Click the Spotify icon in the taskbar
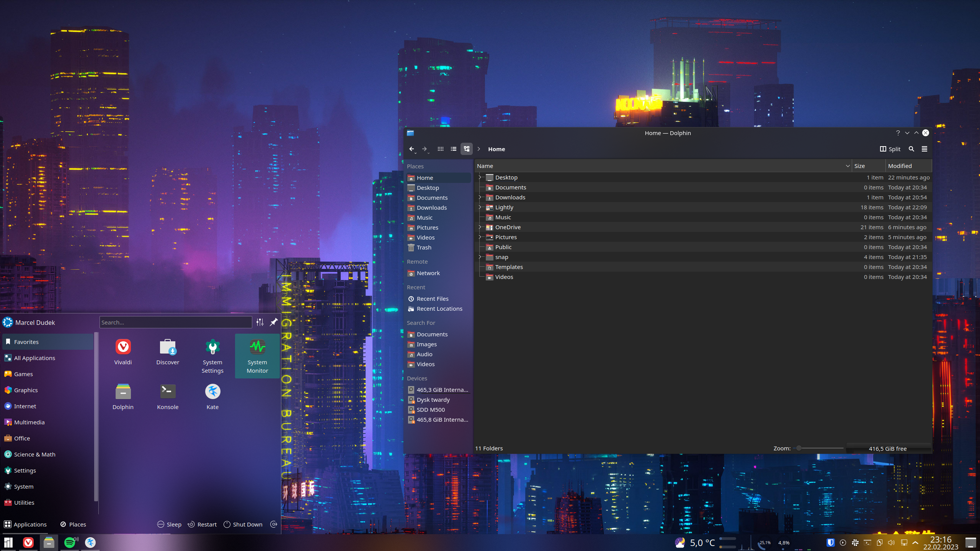Viewport: 980px width, 551px height. (x=70, y=542)
